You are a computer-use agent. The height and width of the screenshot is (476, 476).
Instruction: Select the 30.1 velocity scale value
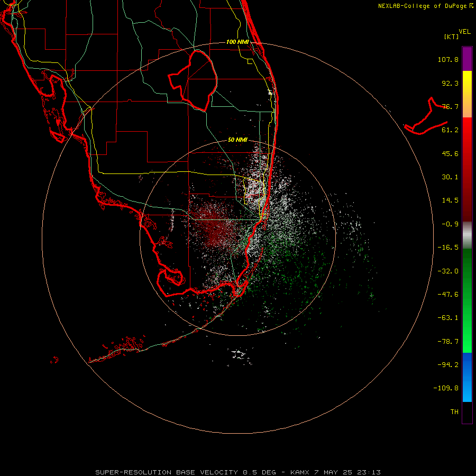pyautogui.click(x=450, y=177)
